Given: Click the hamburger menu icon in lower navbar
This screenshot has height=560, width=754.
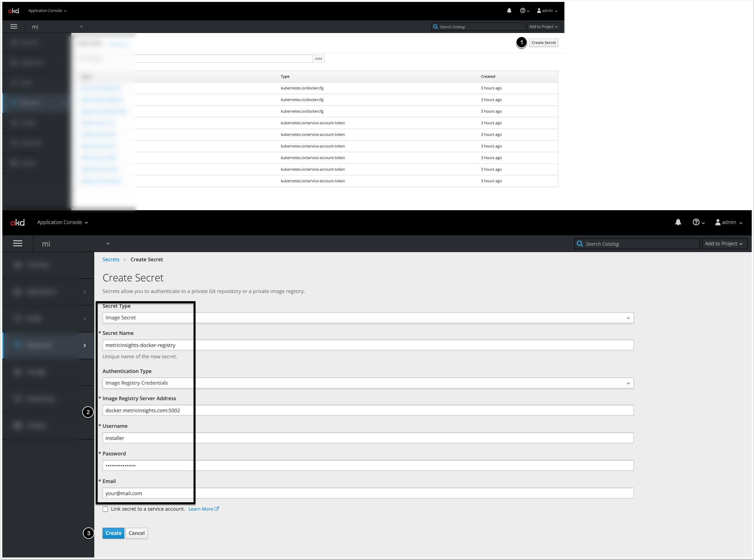Looking at the screenshot, I should tap(18, 243).
